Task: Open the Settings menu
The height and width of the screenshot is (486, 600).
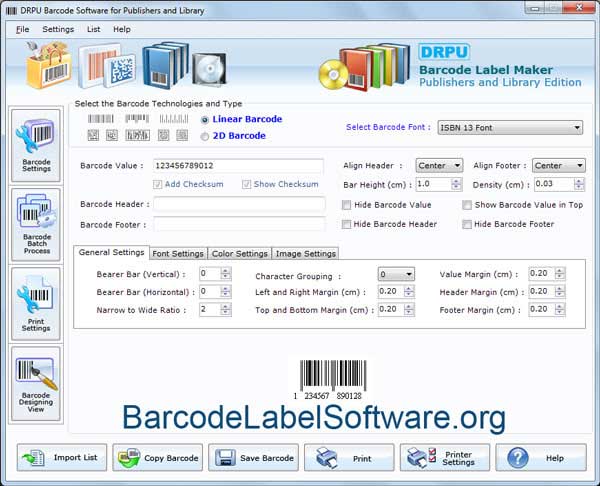Action: (58, 29)
